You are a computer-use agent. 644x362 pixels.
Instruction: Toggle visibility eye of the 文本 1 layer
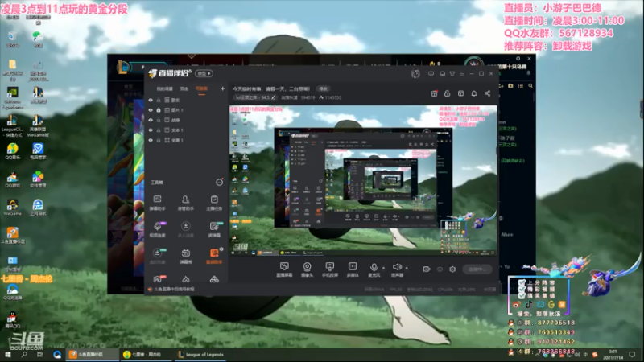pyautogui.click(x=151, y=130)
